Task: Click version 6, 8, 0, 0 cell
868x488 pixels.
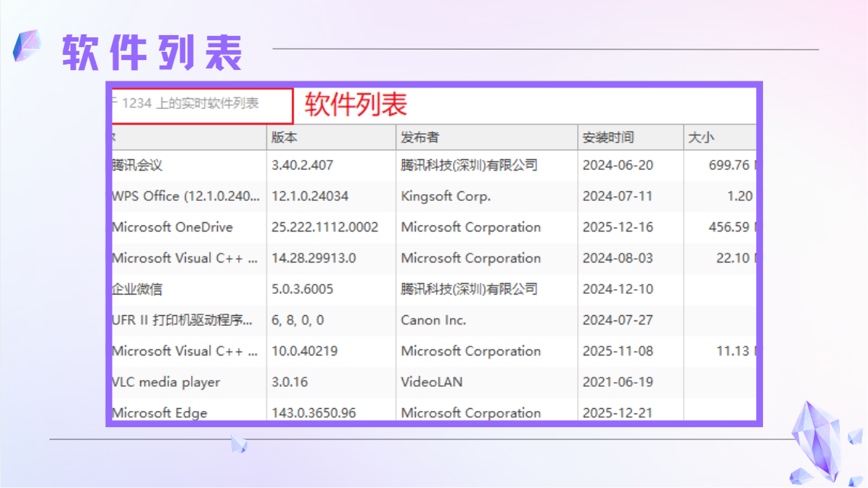Action: click(298, 320)
